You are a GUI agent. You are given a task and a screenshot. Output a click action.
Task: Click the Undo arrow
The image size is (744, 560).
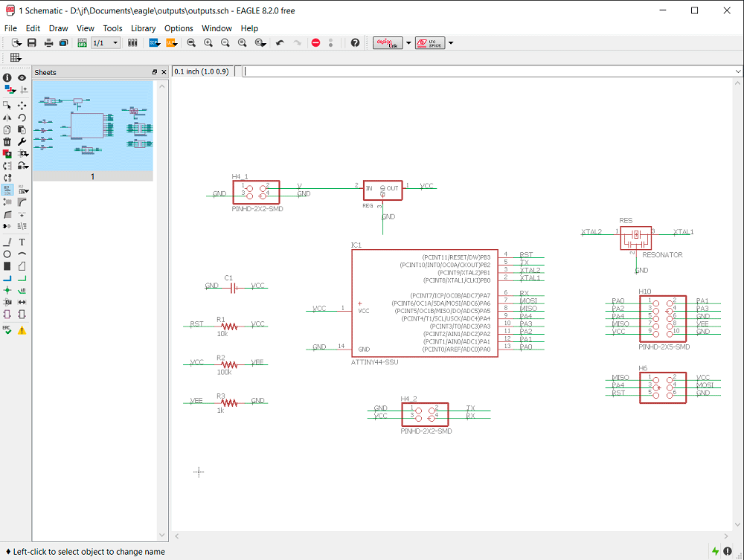280,42
